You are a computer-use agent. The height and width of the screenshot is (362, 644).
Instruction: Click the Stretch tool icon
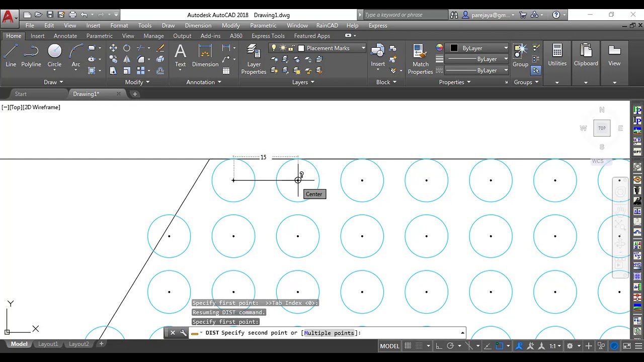pos(113,71)
